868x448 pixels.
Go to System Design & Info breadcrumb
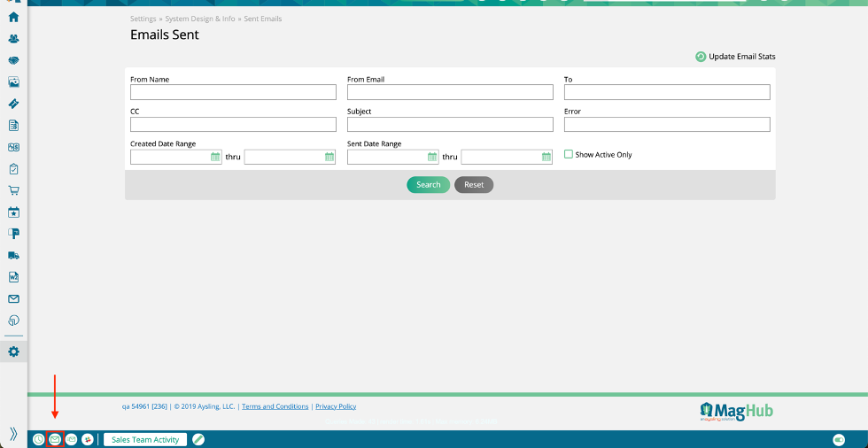[200, 19]
